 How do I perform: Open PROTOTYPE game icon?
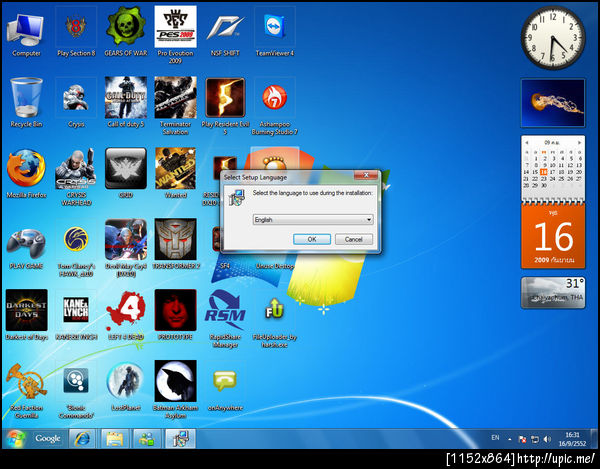click(175, 314)
